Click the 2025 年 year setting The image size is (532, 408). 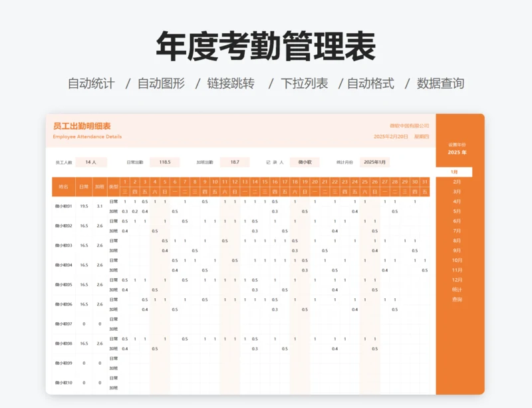coord(457,152)
